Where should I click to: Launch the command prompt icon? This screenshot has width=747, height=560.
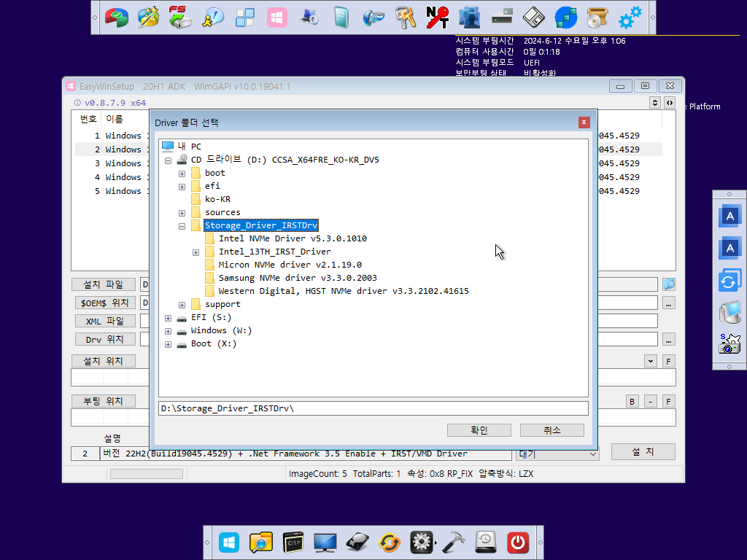point(293,542)
